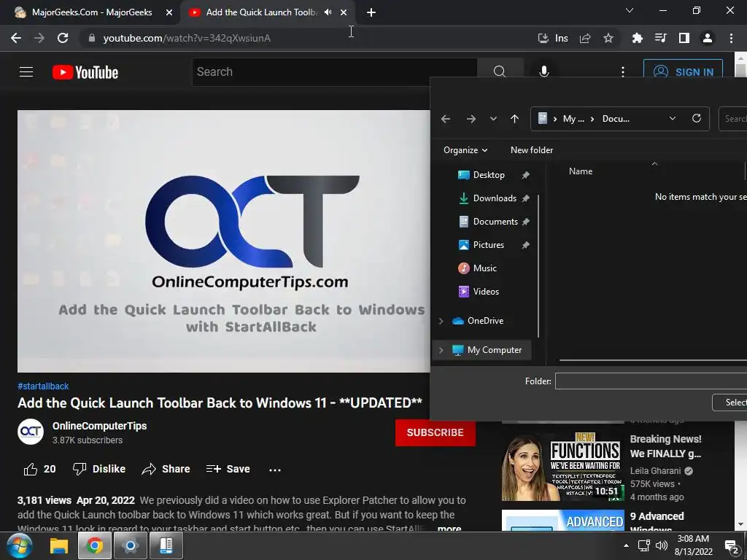Open recent locations dropdown arrow

493,119
